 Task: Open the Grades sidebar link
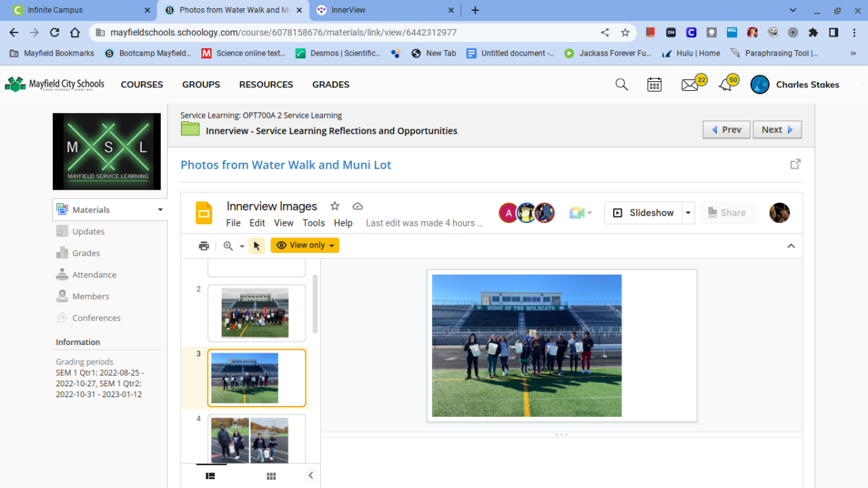point(86,253)
